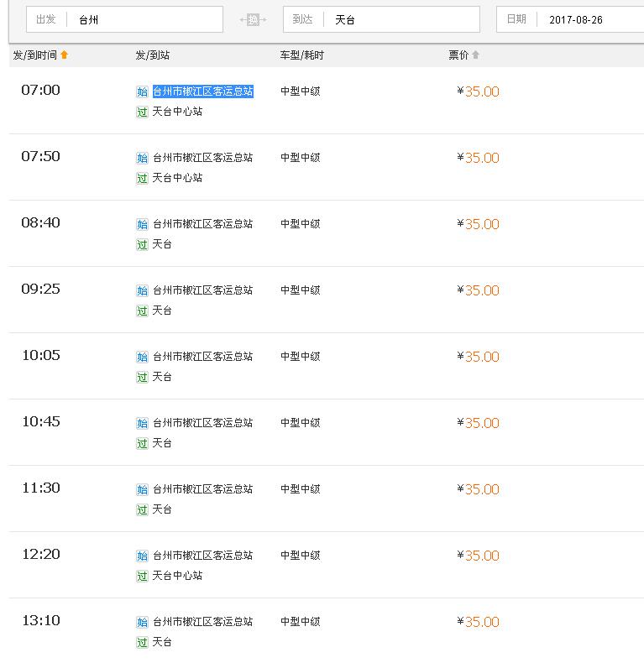Viewport: 644px width, 663px height.
Task: Click 始 icon of the 08:40 bus
Action: point(142,224)
